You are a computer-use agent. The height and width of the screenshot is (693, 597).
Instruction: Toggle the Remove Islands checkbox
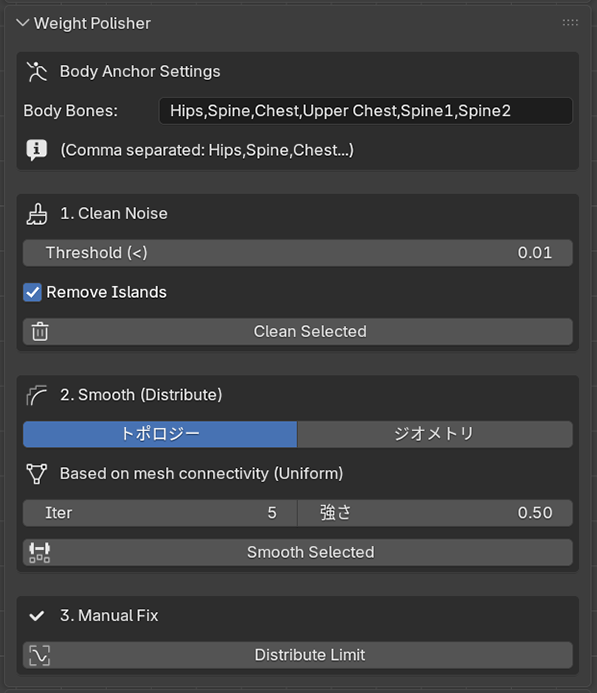32,292
